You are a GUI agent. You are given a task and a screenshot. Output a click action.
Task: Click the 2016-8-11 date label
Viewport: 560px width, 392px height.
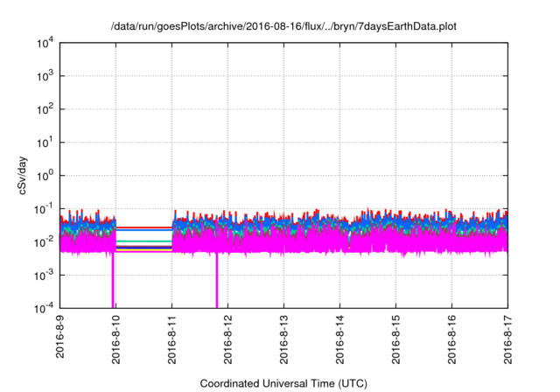172,339
